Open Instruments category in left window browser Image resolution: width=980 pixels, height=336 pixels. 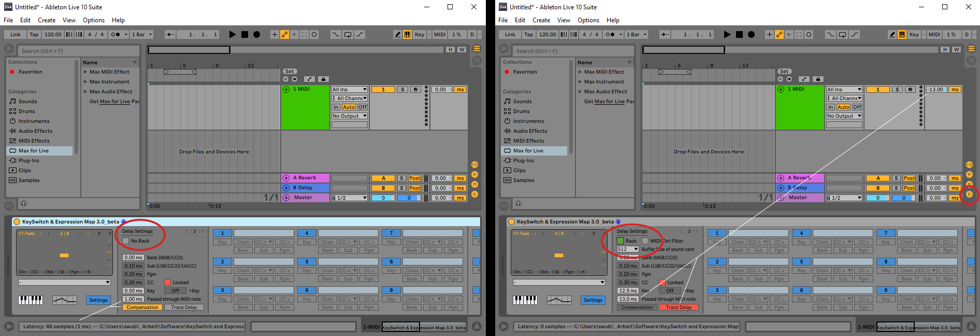point(34,121)
